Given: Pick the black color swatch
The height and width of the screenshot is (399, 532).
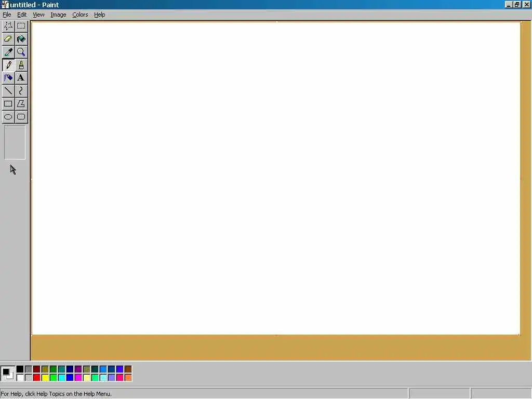Looking at the screenshot, I should tap(20, 369).
